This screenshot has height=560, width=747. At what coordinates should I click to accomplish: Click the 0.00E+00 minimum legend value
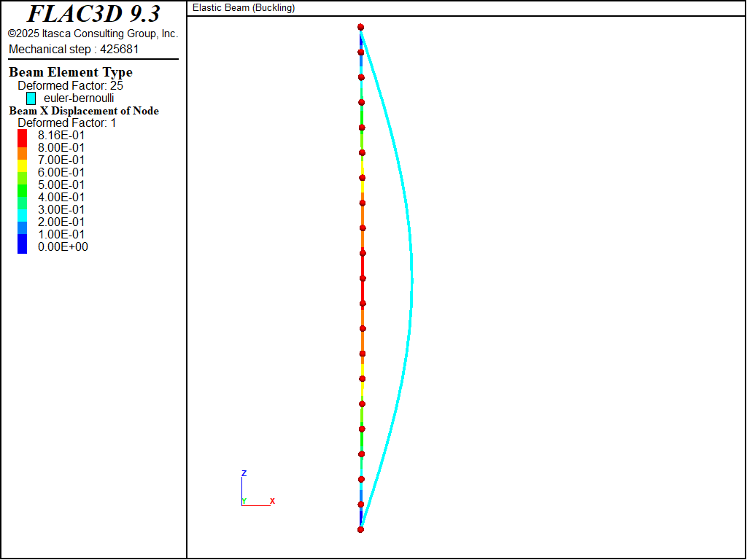pyautogui.click(x=63, y=246)
